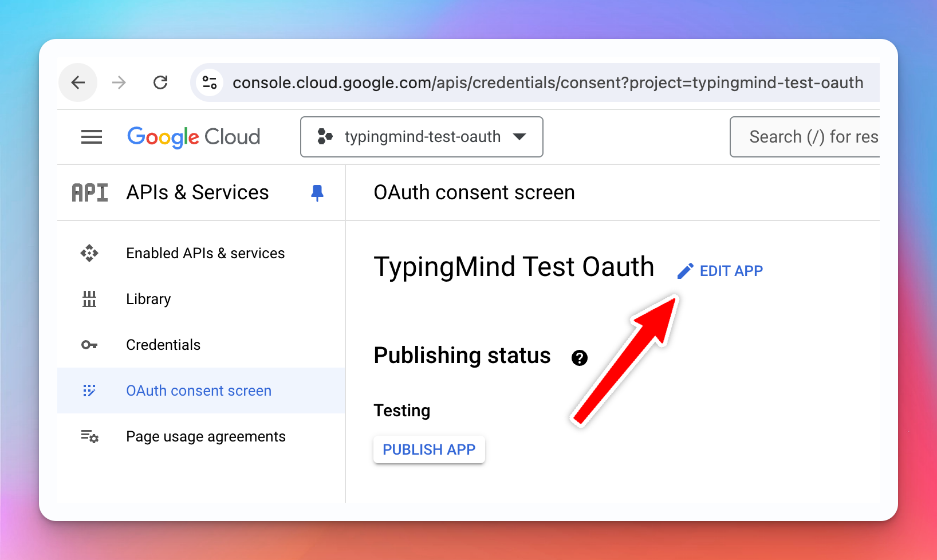Screen dimensions: 937x560
Task: Click the OAuth consent screen sidebar icon
Action: pyautogui.click(x=89, y=391)
